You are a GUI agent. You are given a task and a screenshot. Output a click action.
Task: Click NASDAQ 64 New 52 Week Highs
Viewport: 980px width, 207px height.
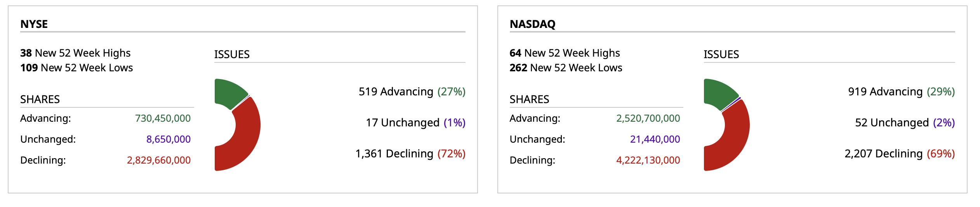(x=565, y=53)
